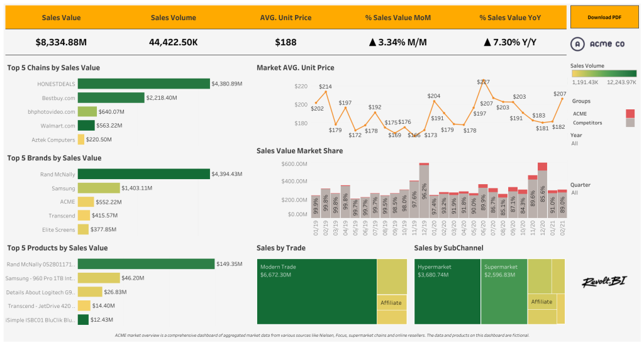Click the Sales by SubChannel title

(x=448, y=248)
